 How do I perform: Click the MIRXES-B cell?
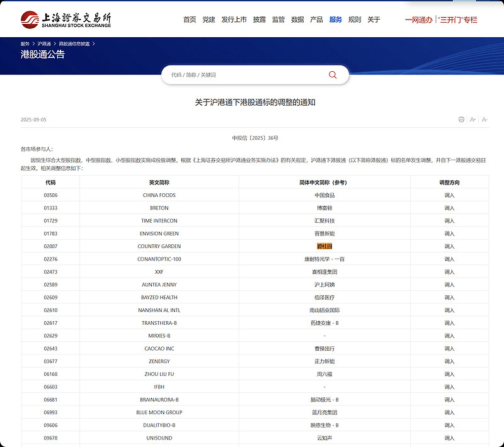[x=159, y=336]
